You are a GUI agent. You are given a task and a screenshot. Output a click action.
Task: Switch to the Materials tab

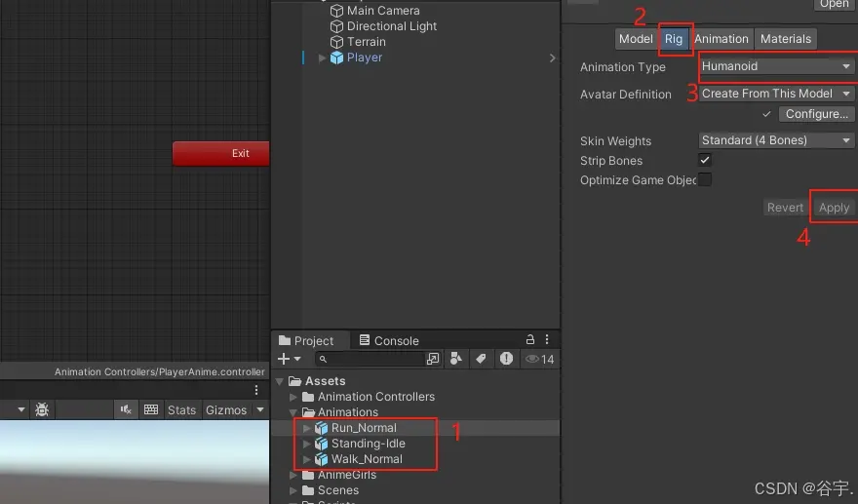point(786,39)
